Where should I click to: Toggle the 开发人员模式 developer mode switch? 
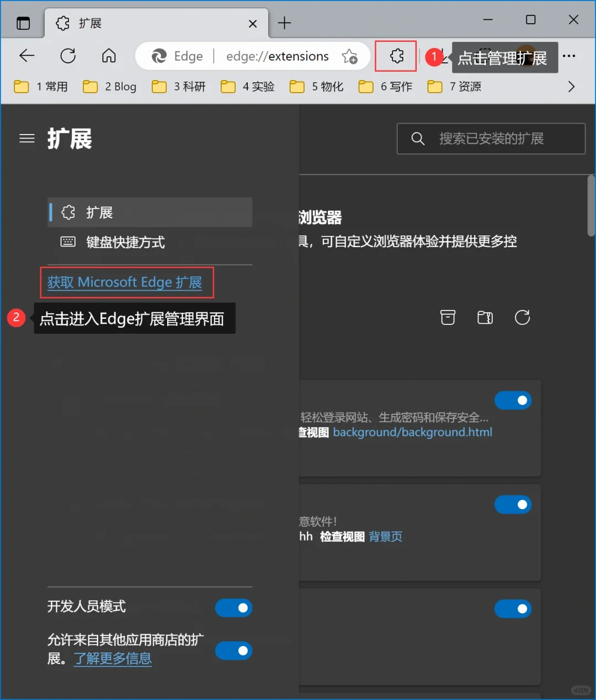[x=233, y=607]
